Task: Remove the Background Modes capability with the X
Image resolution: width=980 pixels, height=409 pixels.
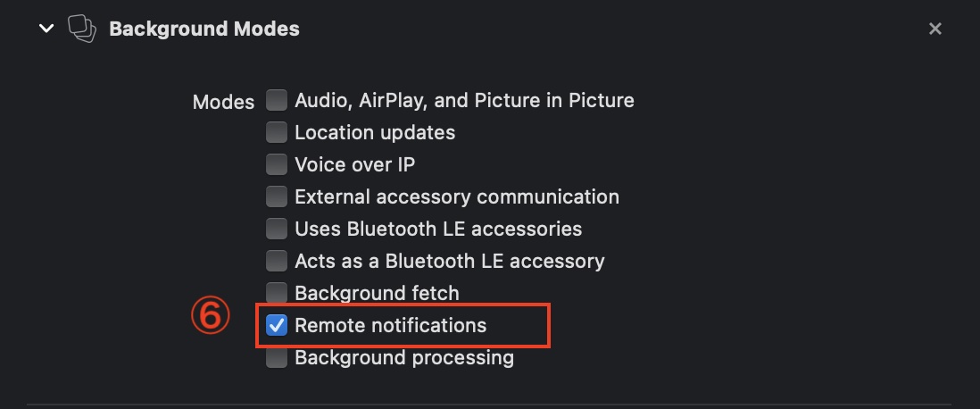Action: 935,29
